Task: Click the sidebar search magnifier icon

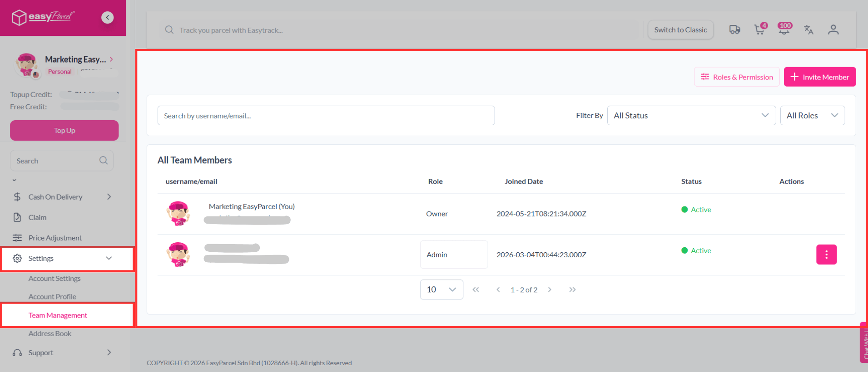Action: coord(104,161)
